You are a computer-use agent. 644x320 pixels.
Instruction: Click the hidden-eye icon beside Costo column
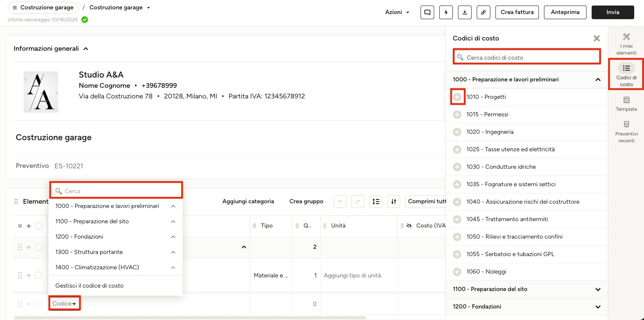click(409, 226)
